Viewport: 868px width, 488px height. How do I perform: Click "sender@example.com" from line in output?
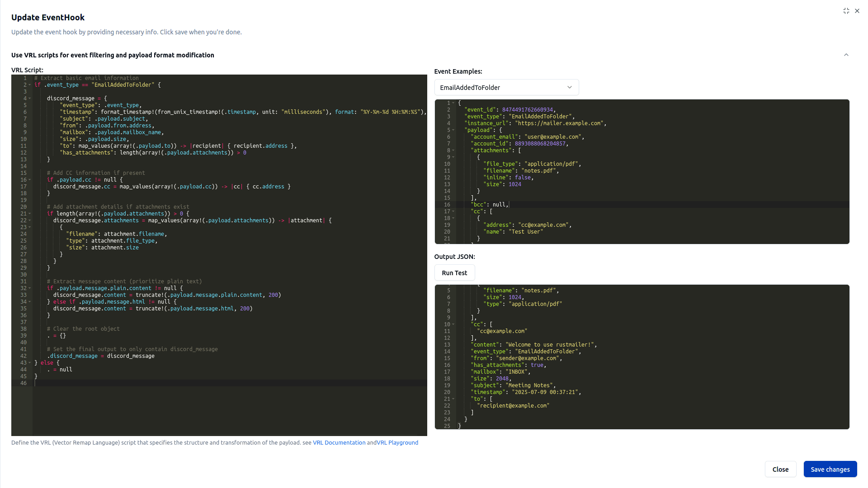click(516, 358)
